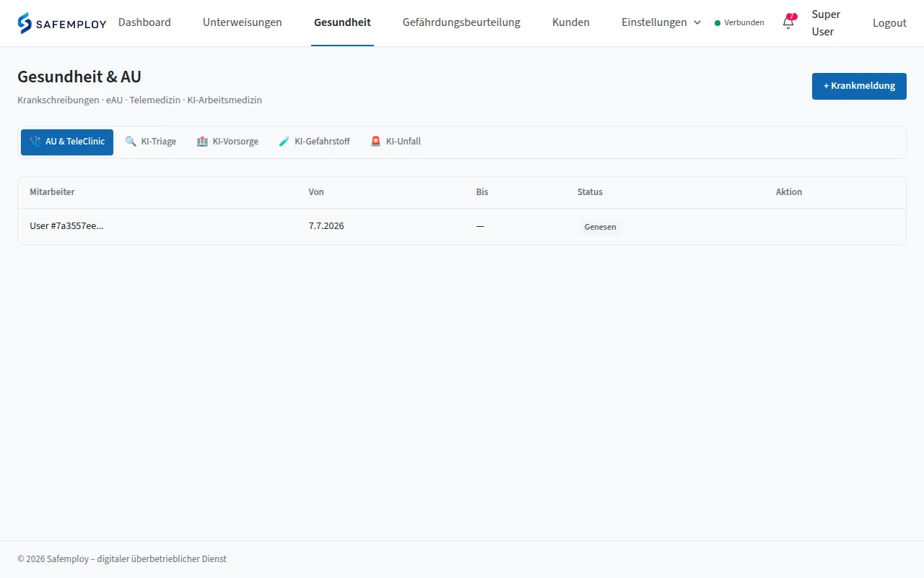Click the Genesen status badge

click(600, 227)
